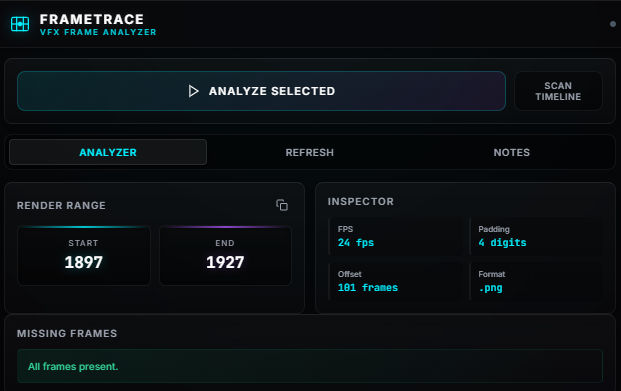
Task: Click the FrameTrace grid logo icon
Action: [20, 24]
